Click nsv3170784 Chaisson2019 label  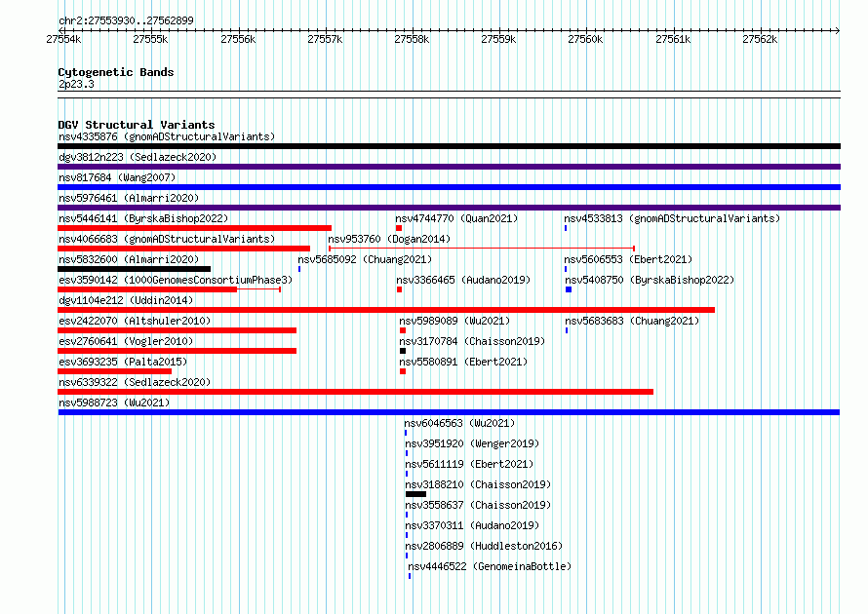click(472, 341)
